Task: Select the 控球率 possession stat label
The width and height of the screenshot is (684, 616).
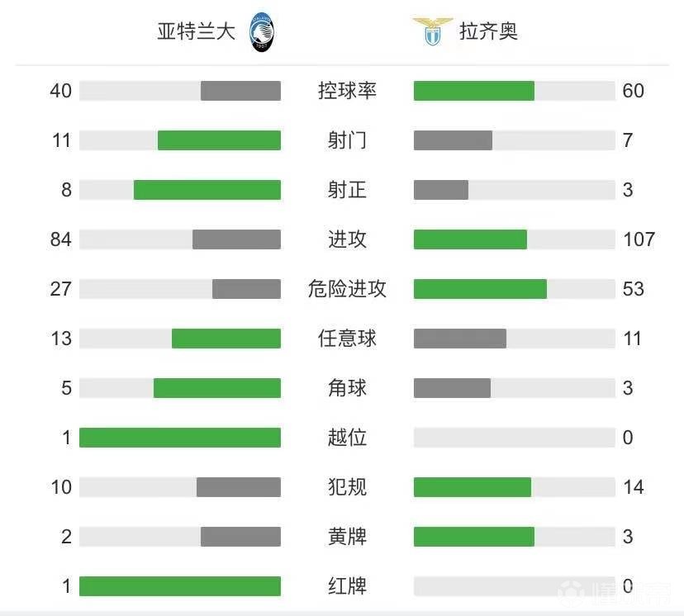Action: 347,91
